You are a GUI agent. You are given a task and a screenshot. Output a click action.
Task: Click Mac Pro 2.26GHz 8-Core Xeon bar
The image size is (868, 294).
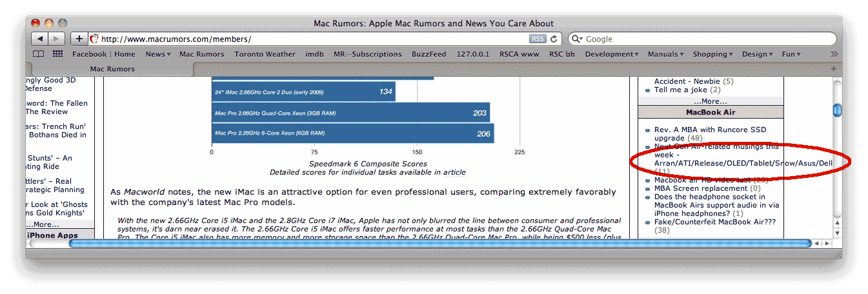point(353,133)
